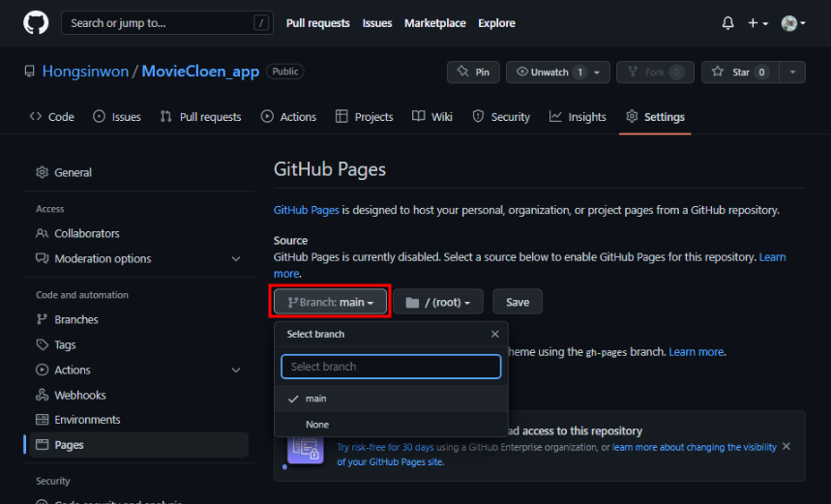
Task: Open the GitHub home logo
Action: click(36, 23)
